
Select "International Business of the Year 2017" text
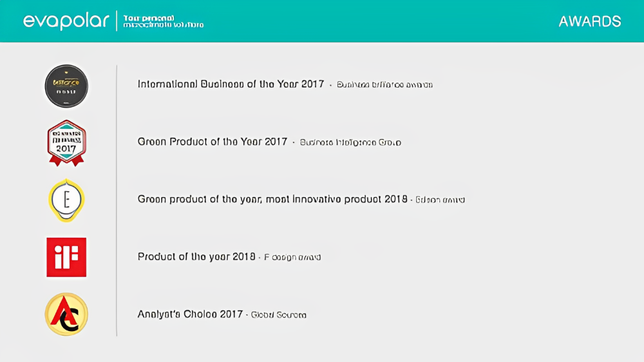tap(231, 84)
